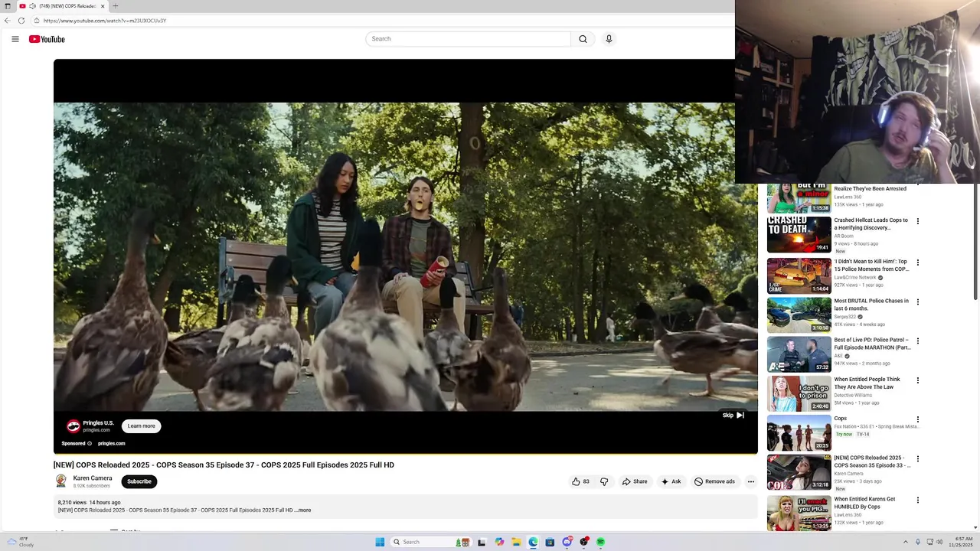
Task: Open Crashed Hellcat Leads Cops video thumbnail
Action: point(799,234)
